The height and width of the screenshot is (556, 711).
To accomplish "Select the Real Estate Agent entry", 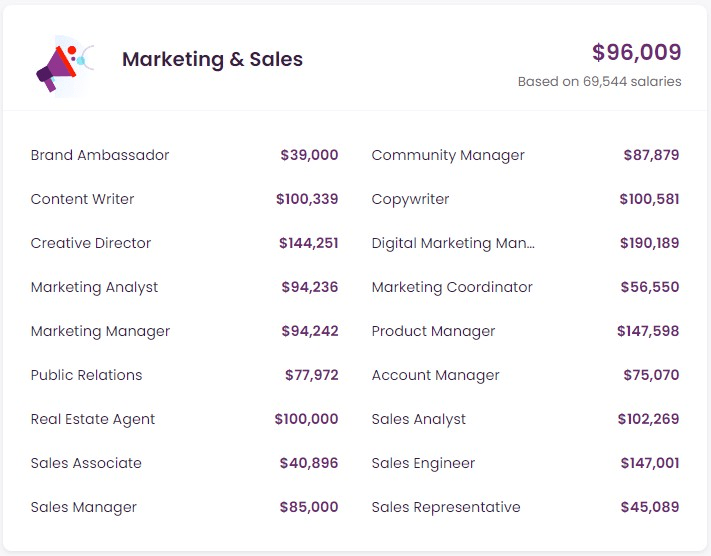I will coord(93,419).
